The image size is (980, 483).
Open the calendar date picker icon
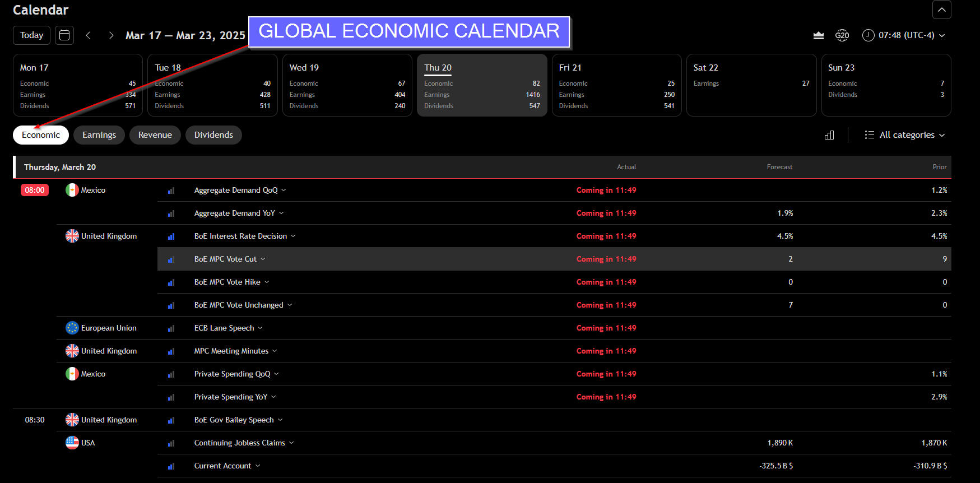(x=64, y=35)
